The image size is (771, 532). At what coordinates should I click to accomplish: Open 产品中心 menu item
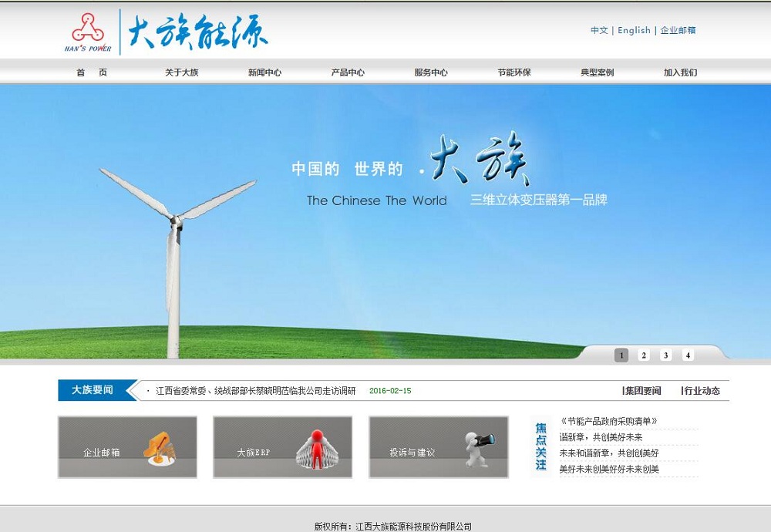(348, 72)
